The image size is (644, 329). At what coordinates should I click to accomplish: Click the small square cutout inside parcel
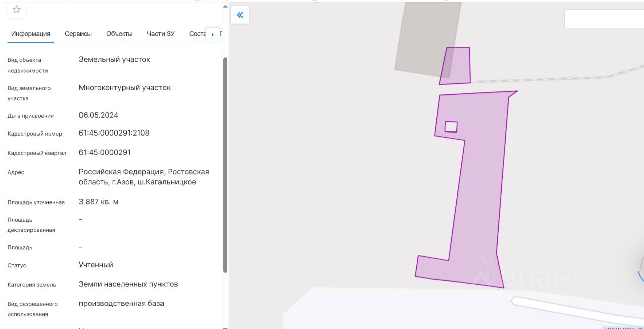(x=451, y=127)
